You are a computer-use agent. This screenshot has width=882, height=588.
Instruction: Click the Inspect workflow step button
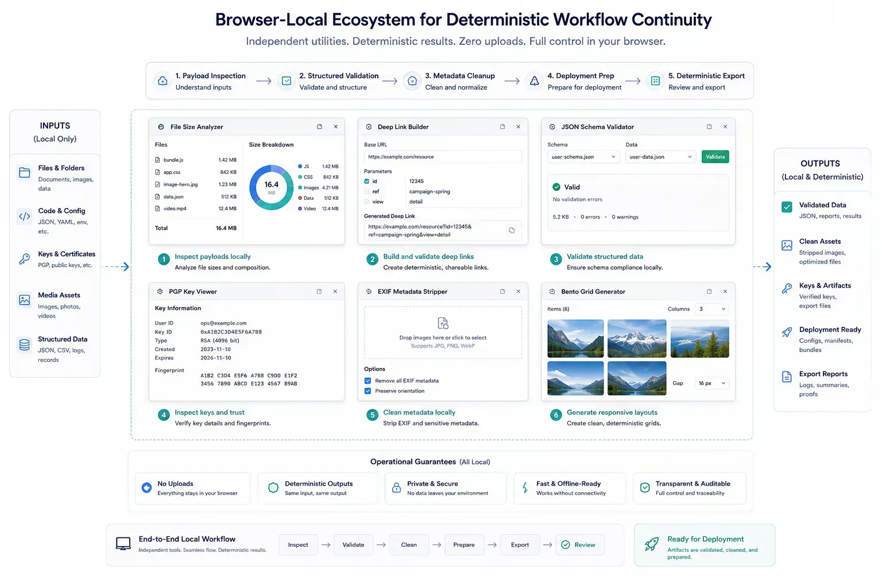[x=298, y=545]
